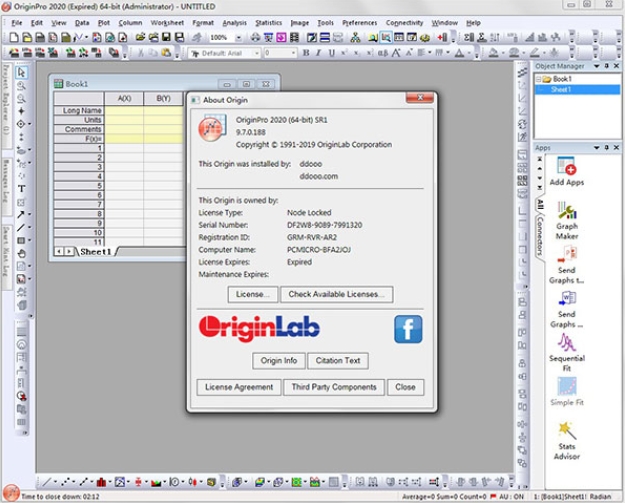
Task: Select the Pointer tool in the tools toolbar
Action: point(22,73)
